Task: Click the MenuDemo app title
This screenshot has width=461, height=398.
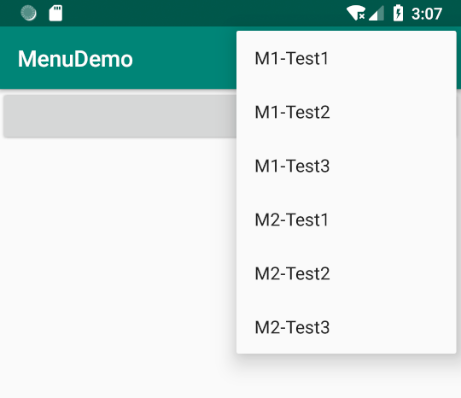Action: [75, 59]
